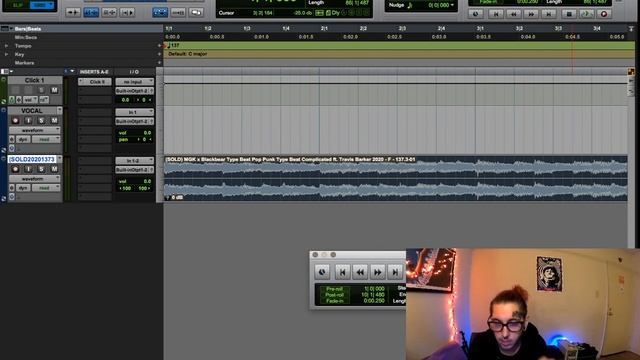Expand the Key ruler
The width and height of the screenshot is (640, 360).
click(6, 54)
